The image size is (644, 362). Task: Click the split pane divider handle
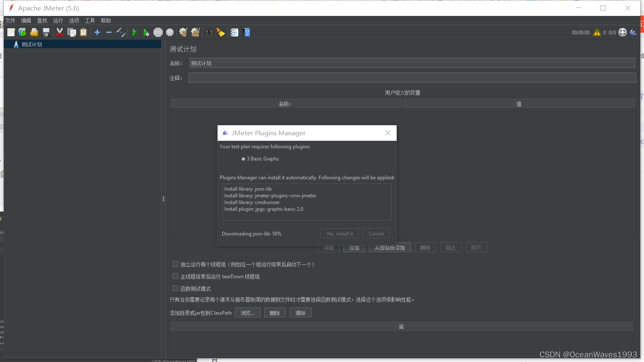164,199
